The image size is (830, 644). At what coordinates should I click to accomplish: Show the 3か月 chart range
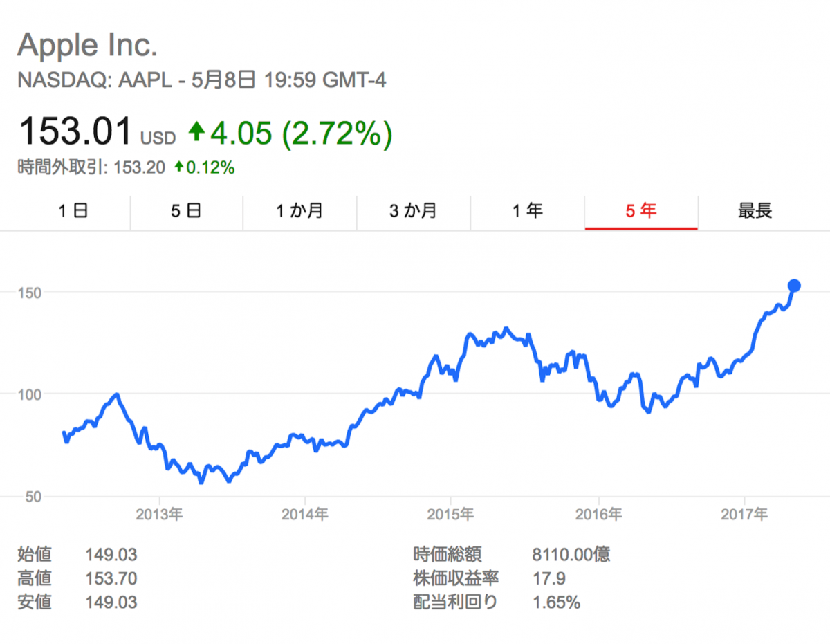[413, 211]
